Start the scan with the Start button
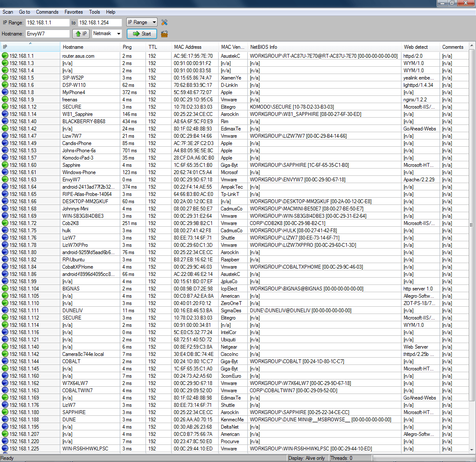The width and height of the screenshot is (476, 462). coord(142,34)
